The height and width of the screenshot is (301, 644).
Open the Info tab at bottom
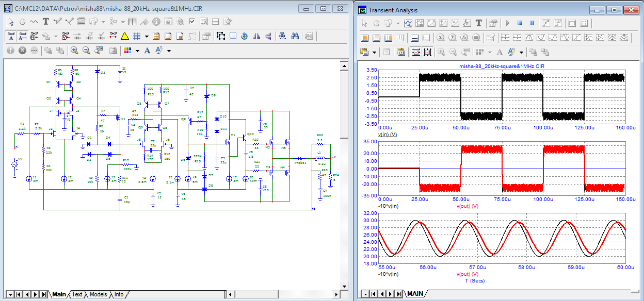click(x=119, y=294)
